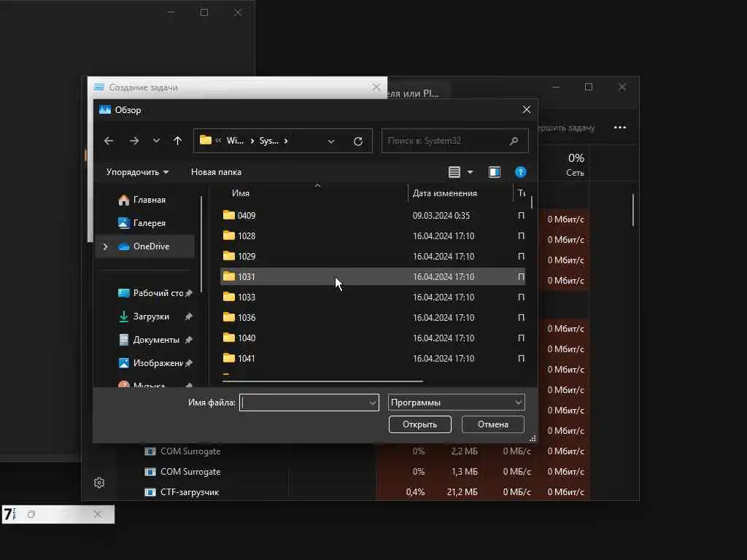Viewport: 747px width, 560px height.
Task: Open Загрузки quick access folder
Action: [x=144, y=316]
